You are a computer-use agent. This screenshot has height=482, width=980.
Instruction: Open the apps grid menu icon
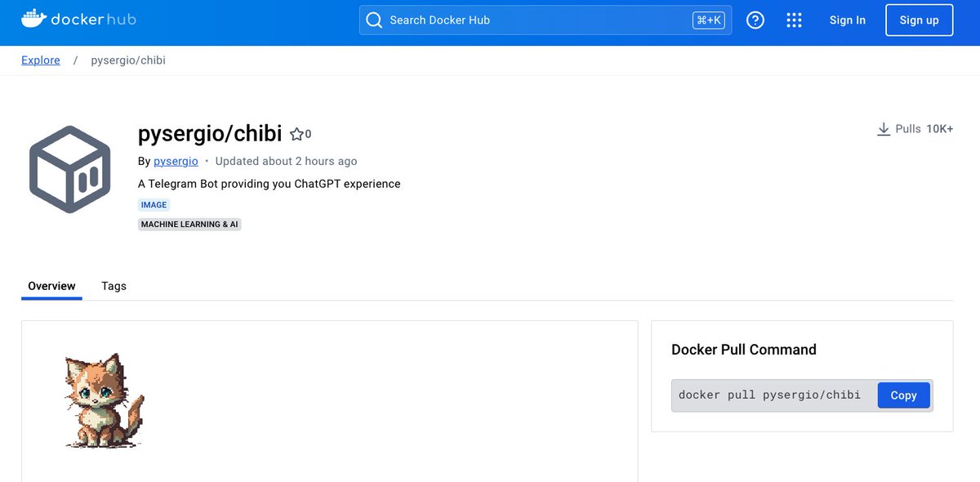[794, 20]
